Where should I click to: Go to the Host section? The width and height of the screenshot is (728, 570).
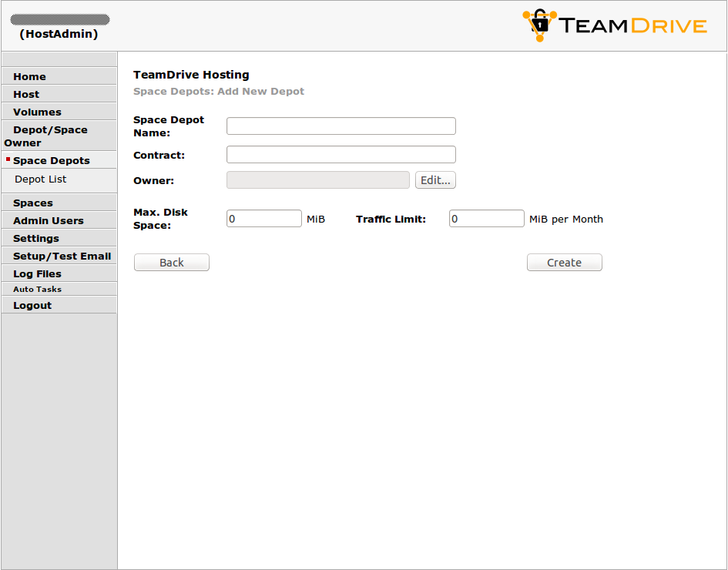[x=26, y=94]
